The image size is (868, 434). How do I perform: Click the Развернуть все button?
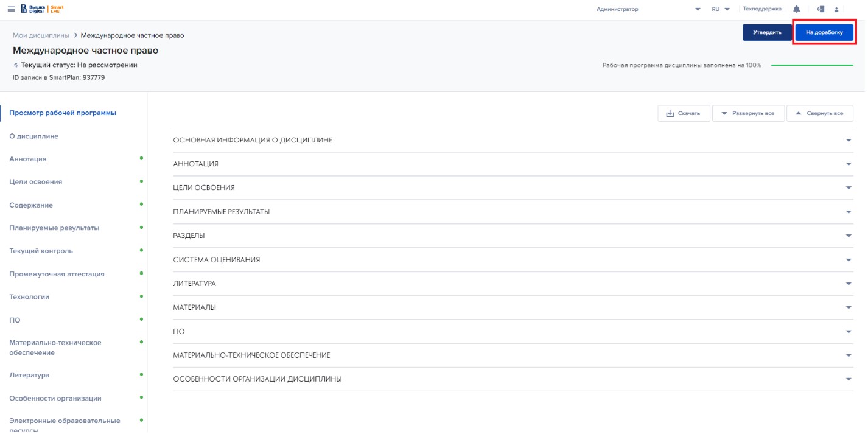(x=747, y=113)
